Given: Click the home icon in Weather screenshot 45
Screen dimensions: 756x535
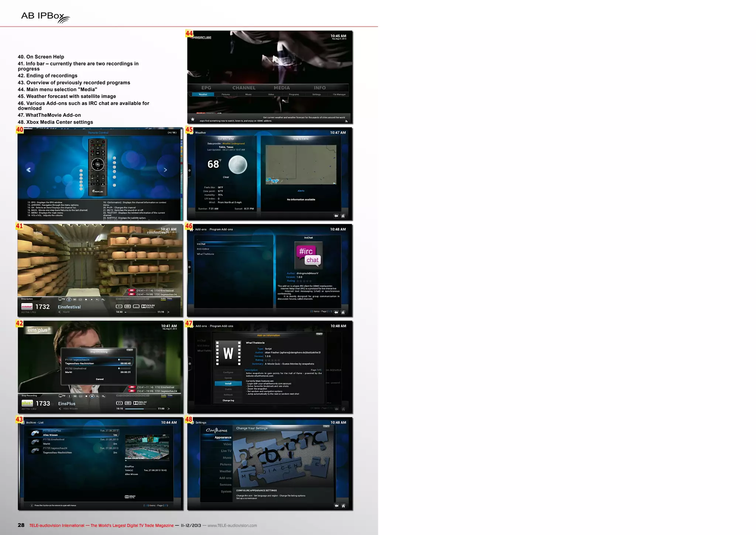Looking at the screenshot, I should (x=343, y=216).
